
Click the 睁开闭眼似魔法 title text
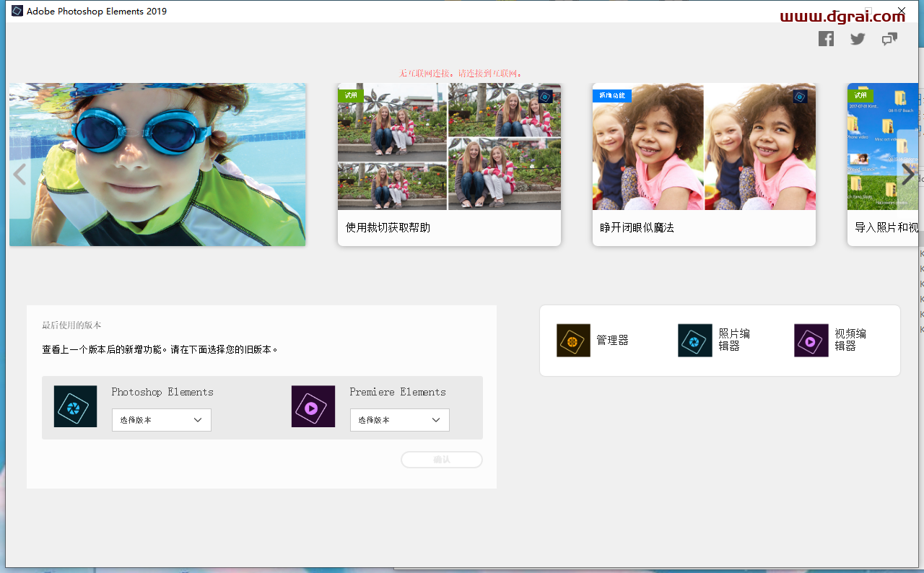637,227
